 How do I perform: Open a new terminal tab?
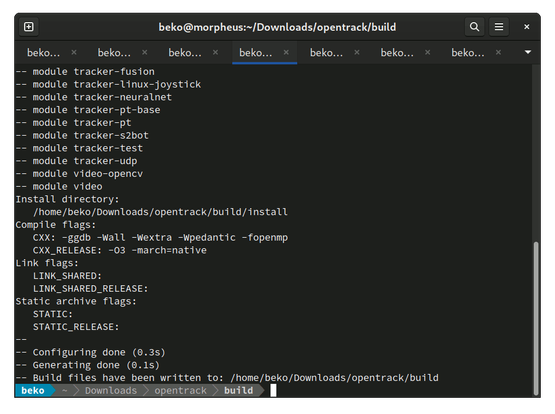[x=29, y=27]
